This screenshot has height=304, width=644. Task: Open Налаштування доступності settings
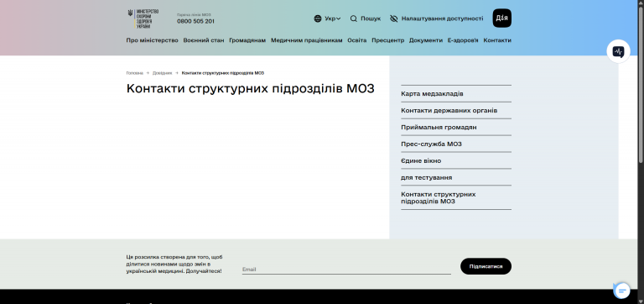443,18
